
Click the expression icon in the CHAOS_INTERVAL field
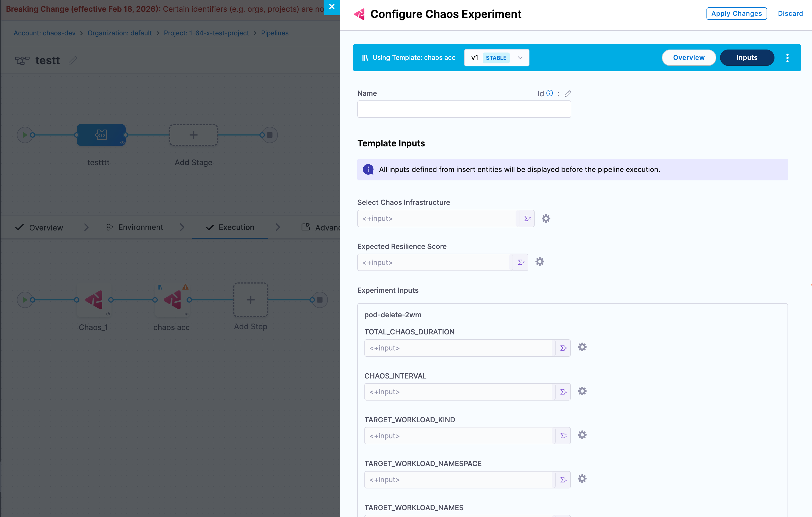pos(563,392)
